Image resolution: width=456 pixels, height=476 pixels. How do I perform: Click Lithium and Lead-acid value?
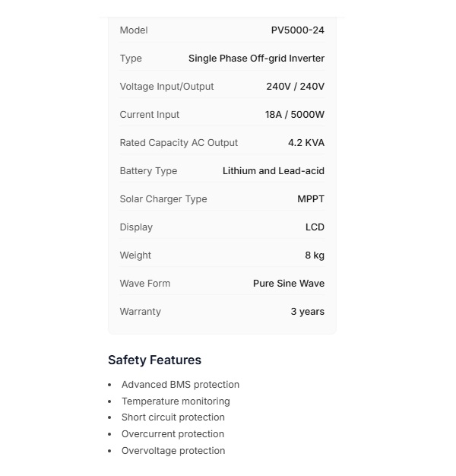point(273,171)
